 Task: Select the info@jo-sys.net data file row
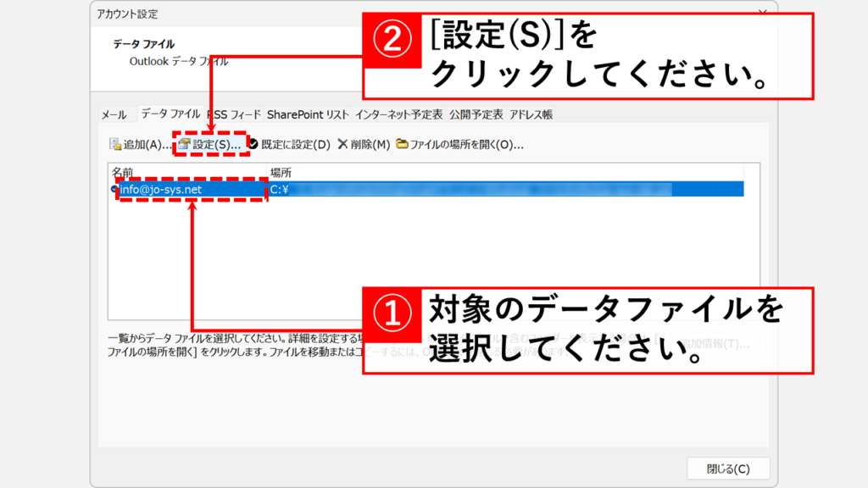click(x=426, y=189)
